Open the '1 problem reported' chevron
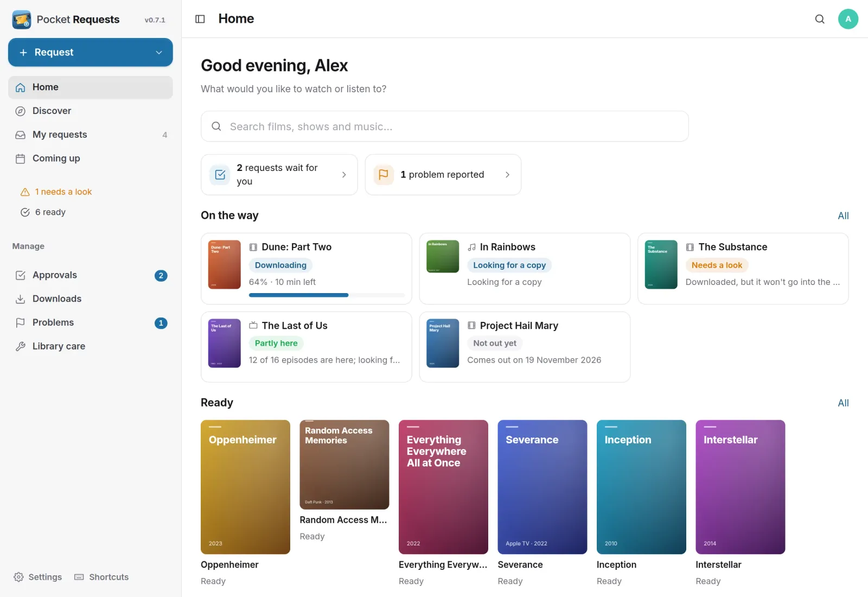Viewport: 868px width, 597px height. (507, 175)
